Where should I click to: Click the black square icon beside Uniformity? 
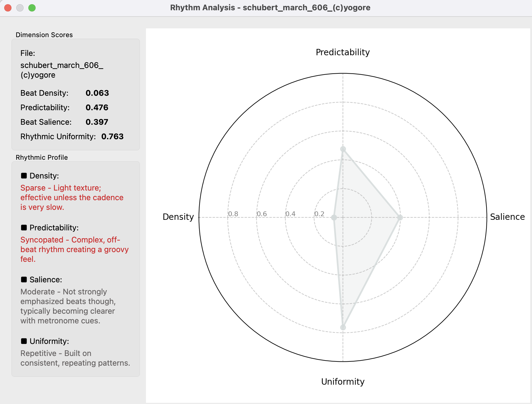pyautogui.click(x=24, y=341)
